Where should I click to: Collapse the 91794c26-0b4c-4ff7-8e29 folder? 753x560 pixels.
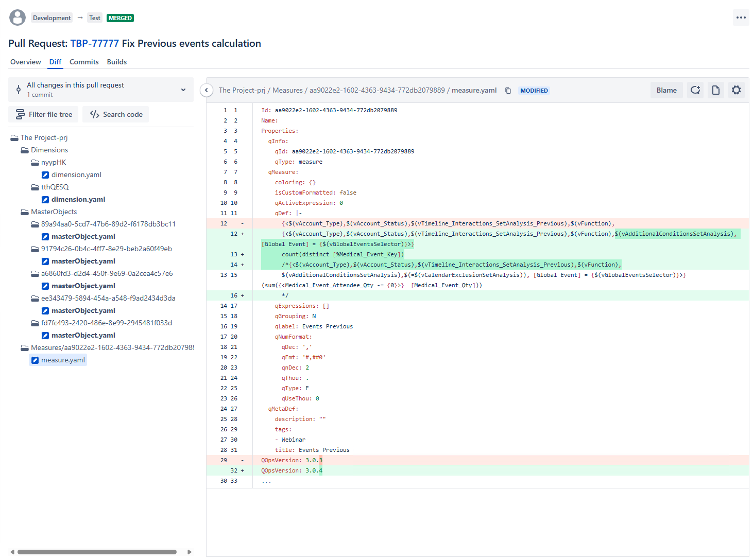click(35, 249)
